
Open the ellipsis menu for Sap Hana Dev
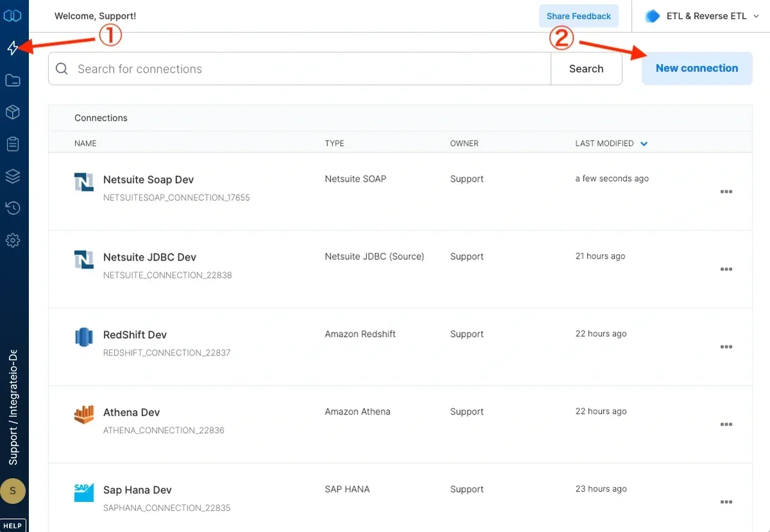pos(726,502)
